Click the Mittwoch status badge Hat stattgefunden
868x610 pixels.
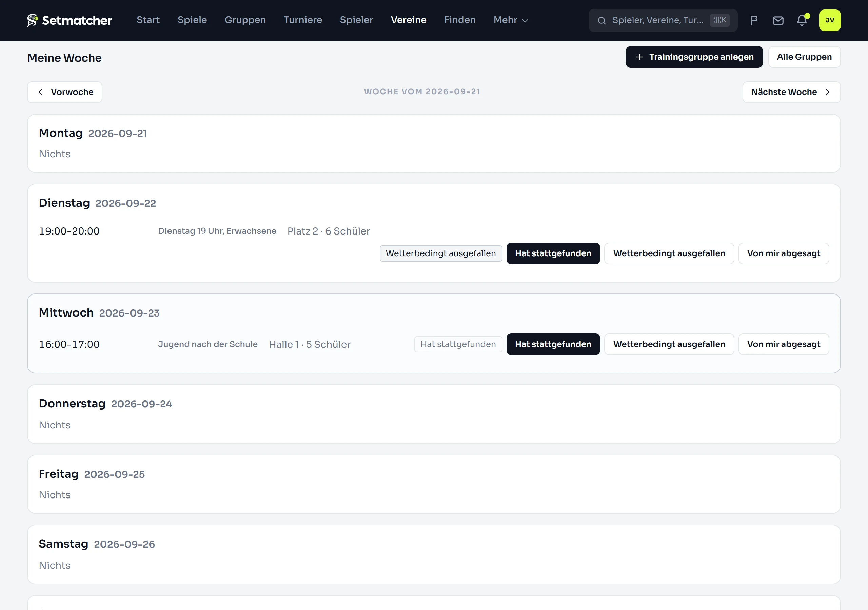458,344
